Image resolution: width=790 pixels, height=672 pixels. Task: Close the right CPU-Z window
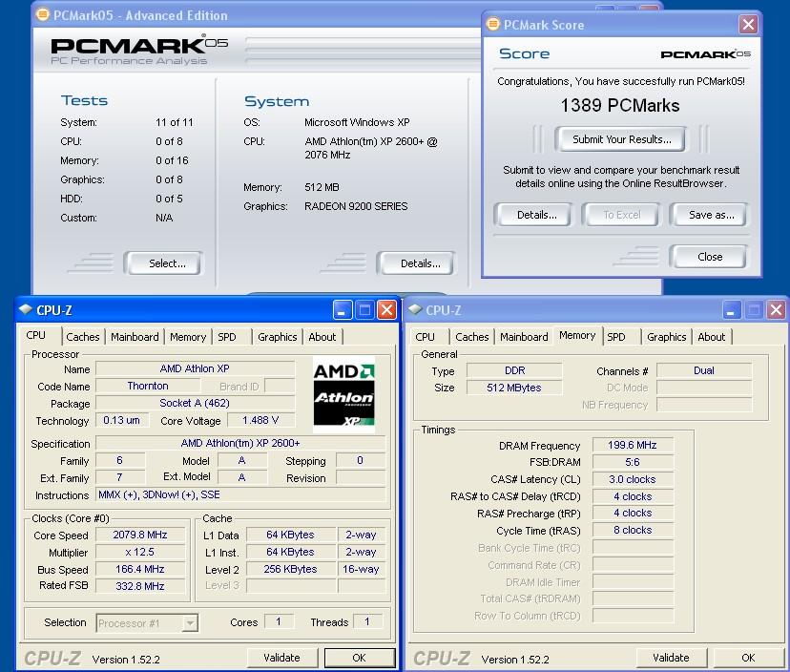coord(776,310)
